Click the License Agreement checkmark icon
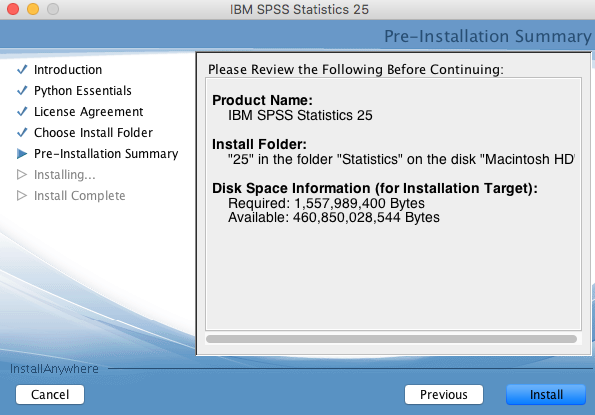 coord(22,112)
